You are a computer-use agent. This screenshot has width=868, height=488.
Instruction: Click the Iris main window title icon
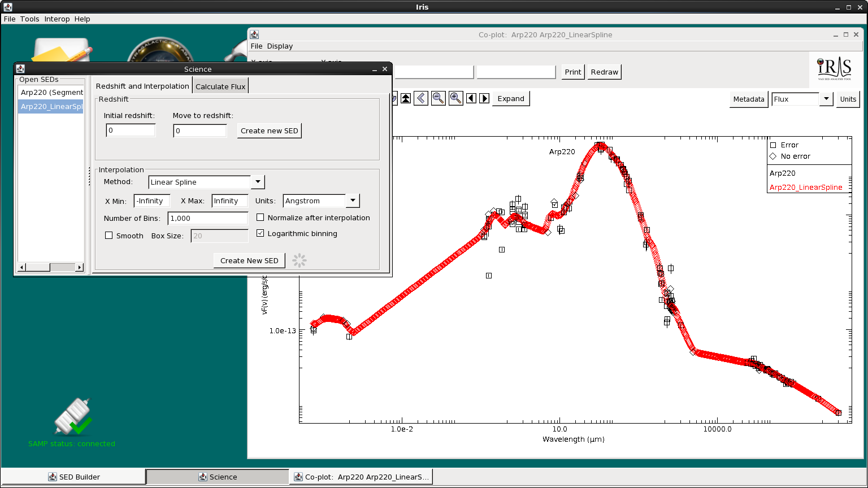pyautogui.click(x=7, y=7)
